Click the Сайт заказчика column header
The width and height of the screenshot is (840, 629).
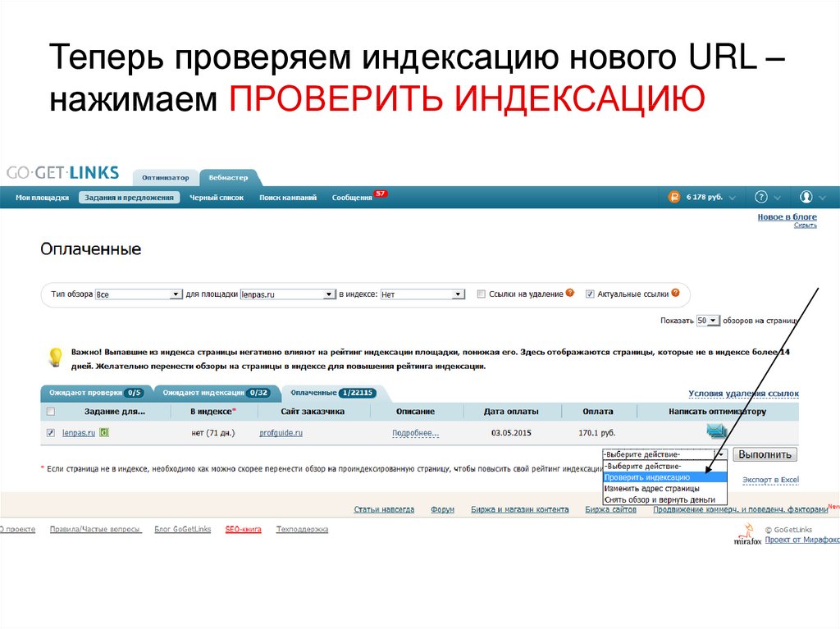coord(313,412)
